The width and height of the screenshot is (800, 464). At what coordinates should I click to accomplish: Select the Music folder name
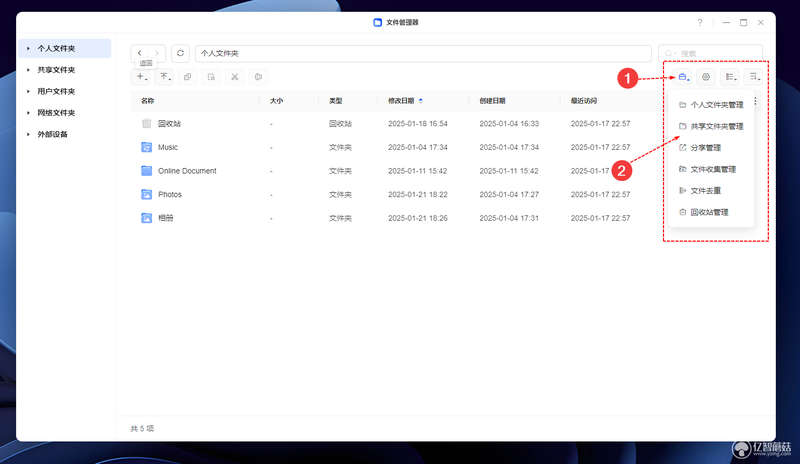tap(168, 147)
